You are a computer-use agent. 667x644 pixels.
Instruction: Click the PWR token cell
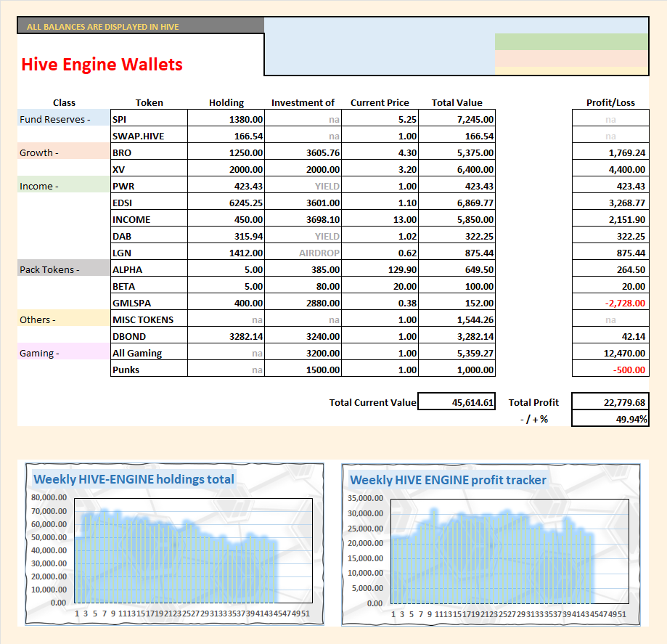(x=149, y=184)
